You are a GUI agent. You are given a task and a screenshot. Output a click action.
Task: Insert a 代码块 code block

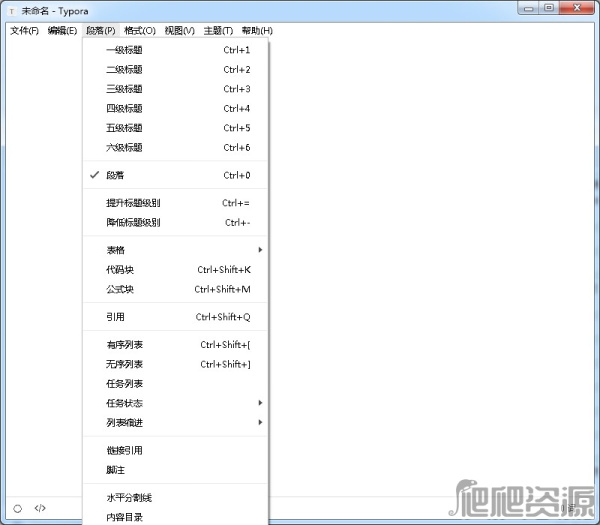click(x=120, y=270)
